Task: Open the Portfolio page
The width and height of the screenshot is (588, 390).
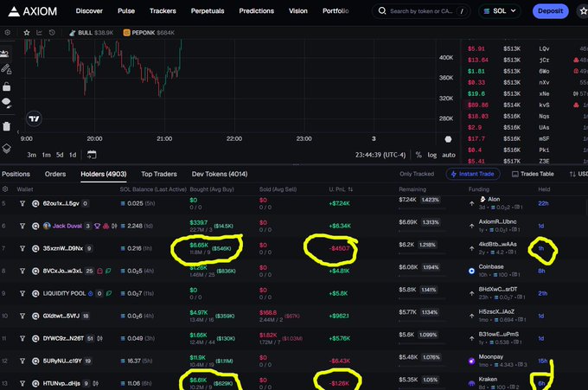Action: click(x=336, y=11)
